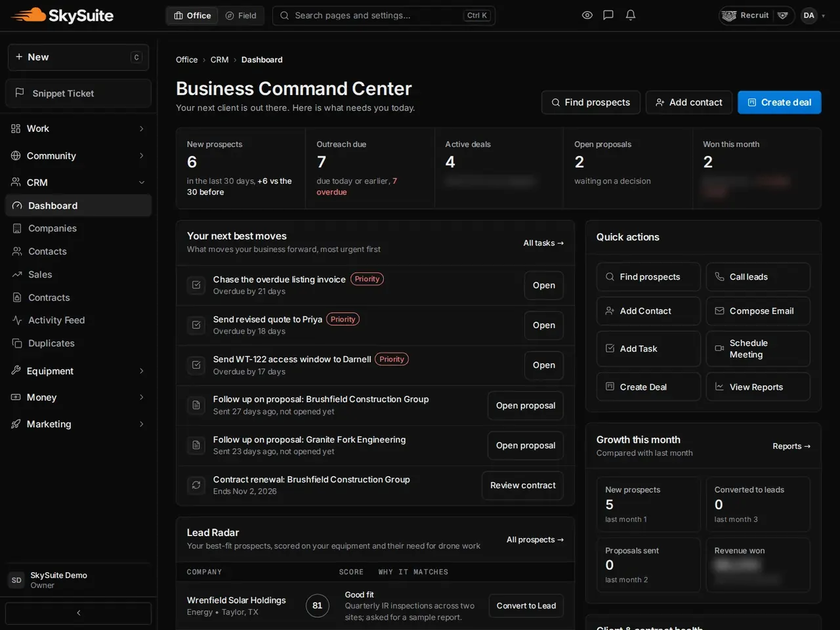Click the document icon beside Granite Fork follow-up
This screenshot has width=840, height=630.
coord(196,446)
